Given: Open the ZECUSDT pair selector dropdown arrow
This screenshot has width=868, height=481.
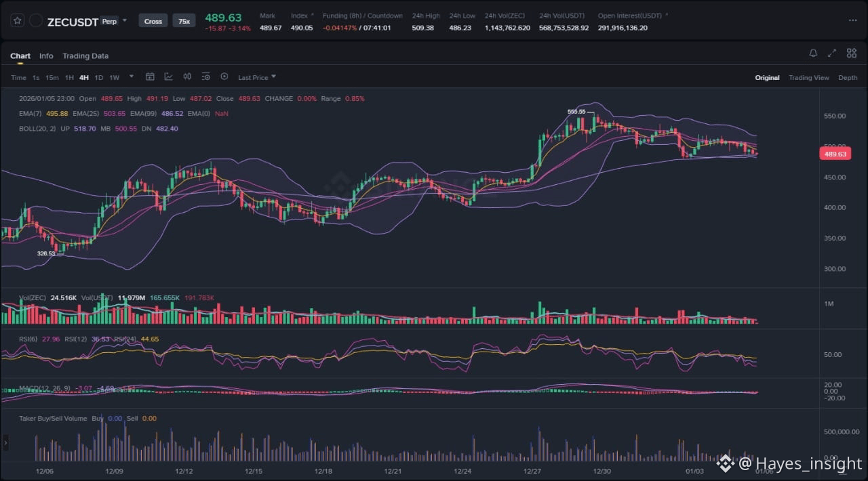Looking at the screenshot, I should click(x=124, y=20).
